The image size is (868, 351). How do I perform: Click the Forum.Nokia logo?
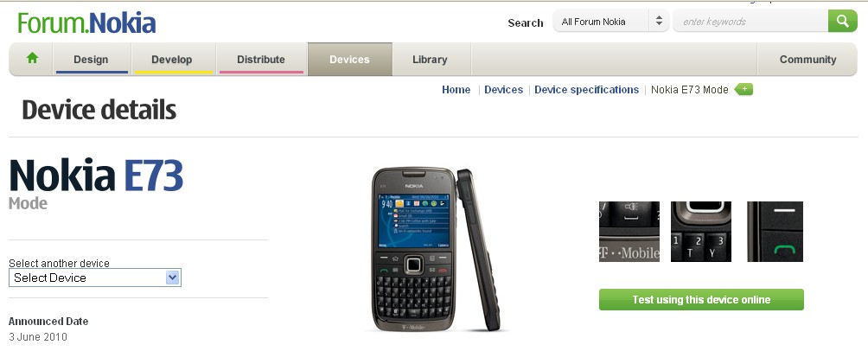point(86,23)
